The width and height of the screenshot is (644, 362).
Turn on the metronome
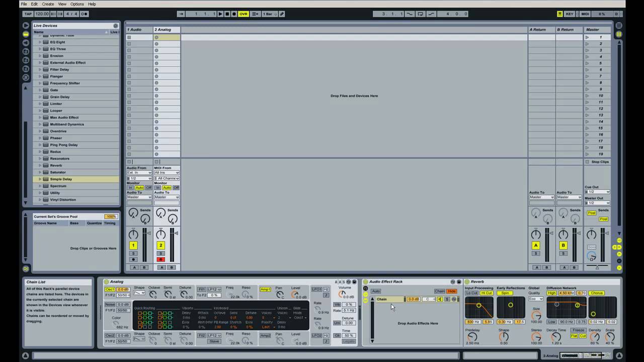tap(84, 14)
